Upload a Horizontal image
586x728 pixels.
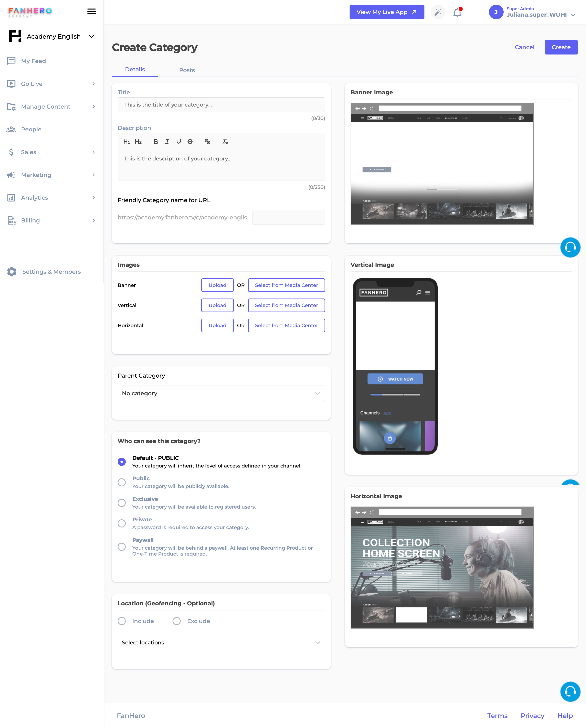coord(217,326)
